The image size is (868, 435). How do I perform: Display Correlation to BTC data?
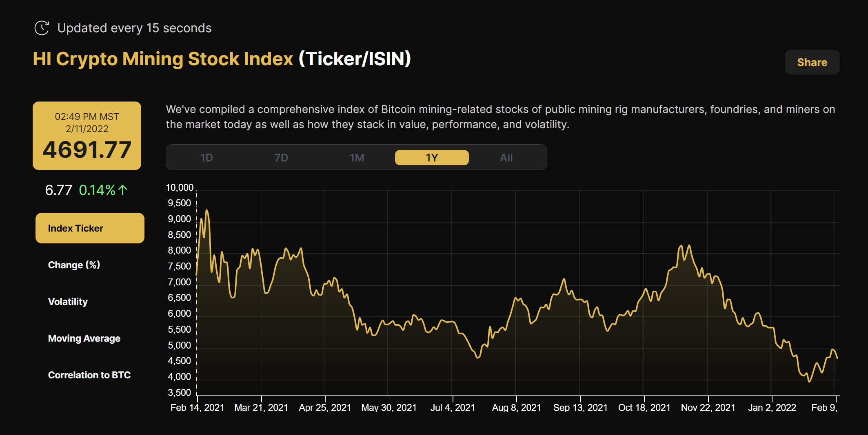pos(89,375)
